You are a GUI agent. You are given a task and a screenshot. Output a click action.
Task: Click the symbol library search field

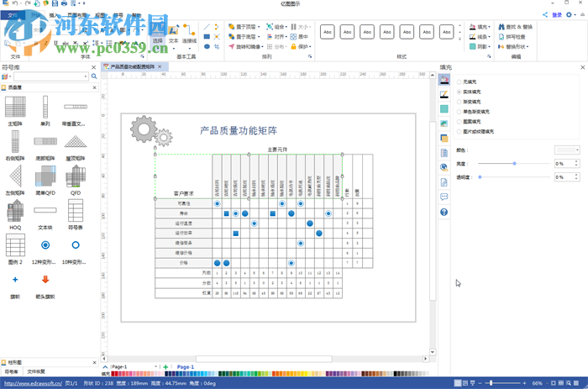click(x=51, y=76)
